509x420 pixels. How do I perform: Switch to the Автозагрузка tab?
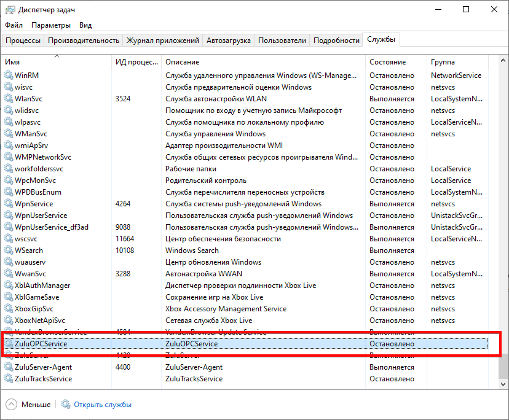pyautogui.click(x=228, y=41)
